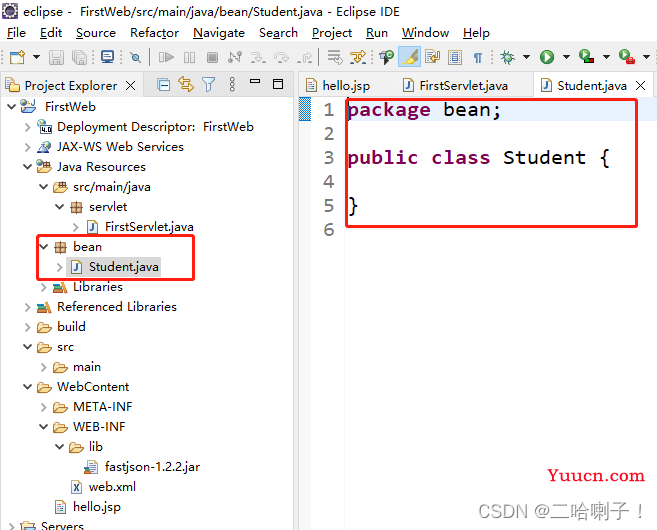Screen dimensions: 657x530
Task: Expand the JAX-WS Web Services node
Action: point(28,147)
